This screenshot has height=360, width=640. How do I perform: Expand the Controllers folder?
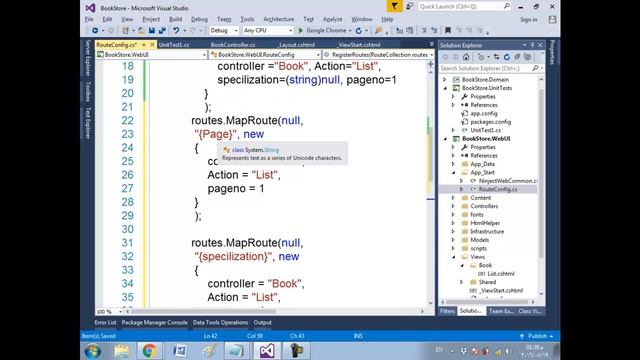(x=453, y=206)
